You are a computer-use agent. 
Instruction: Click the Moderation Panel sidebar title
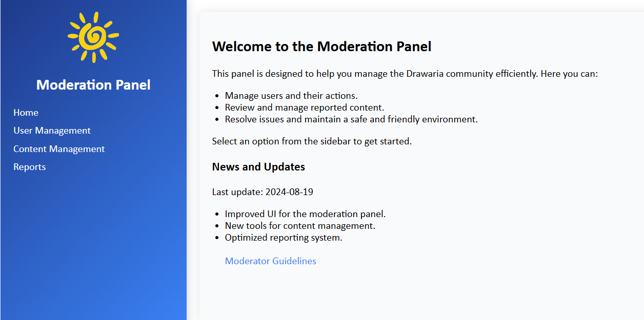(x=93, y=85)
